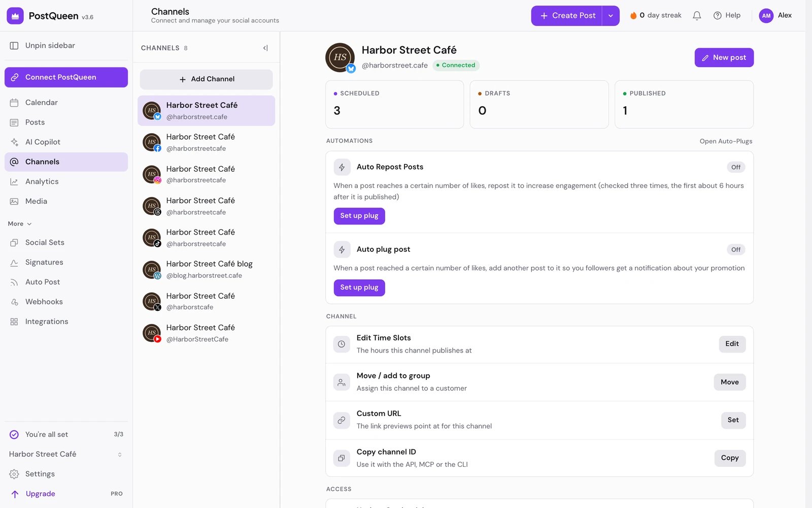The height and width of the screenshot is (508, 812).
Task: Click the Media sidebar icon
Action: coord(14,202)
